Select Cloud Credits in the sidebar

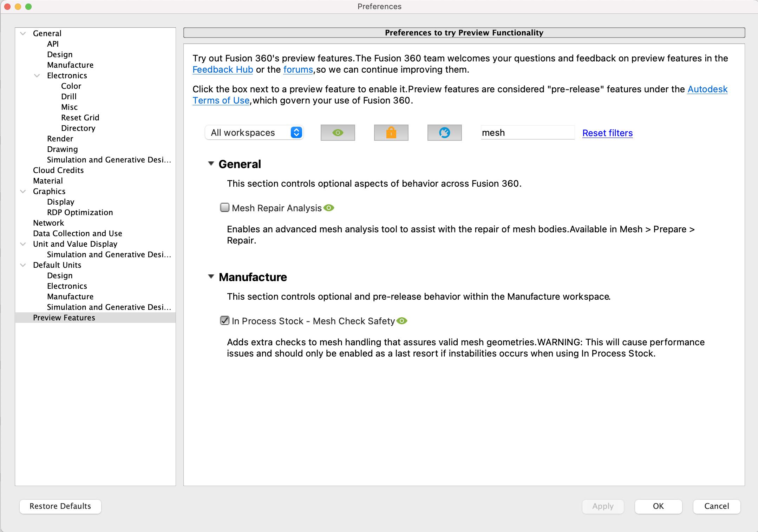pos(58,170)
